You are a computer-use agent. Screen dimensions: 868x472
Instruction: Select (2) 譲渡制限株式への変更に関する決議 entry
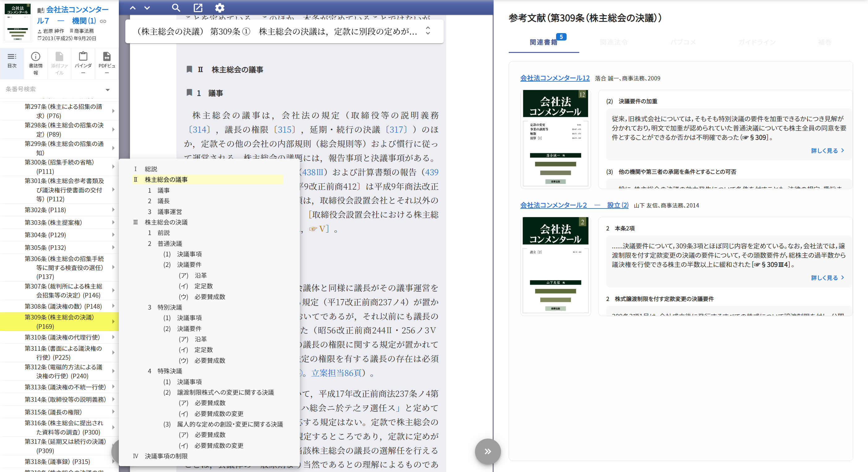[219, 393]
